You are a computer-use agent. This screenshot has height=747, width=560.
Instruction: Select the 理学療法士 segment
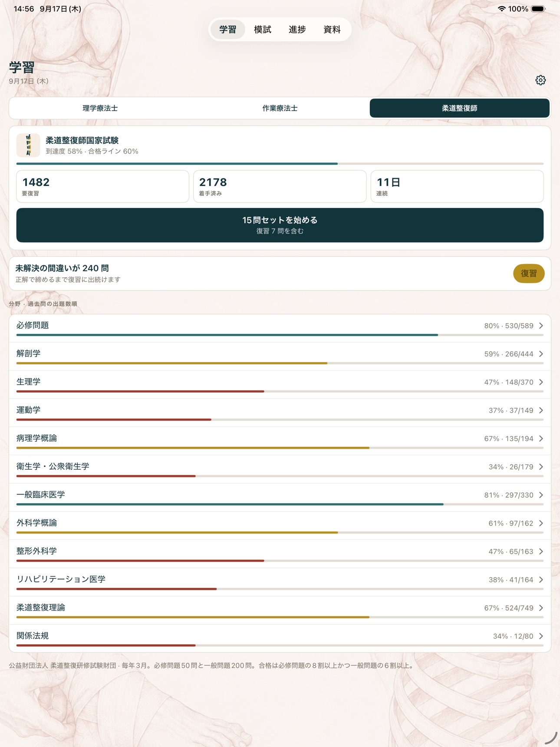(100, 108)
